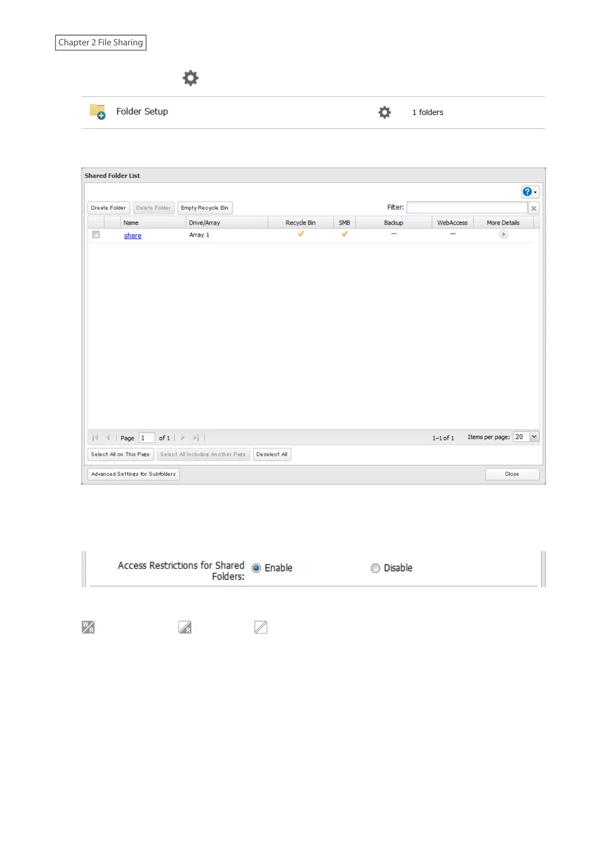Click the '1–1 of 1' status text
The width and height of the screenshot is (614, 868).
pos(443,438)
